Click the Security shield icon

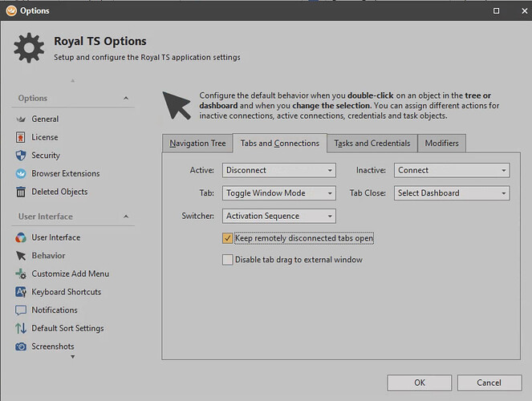click(22, 156)
